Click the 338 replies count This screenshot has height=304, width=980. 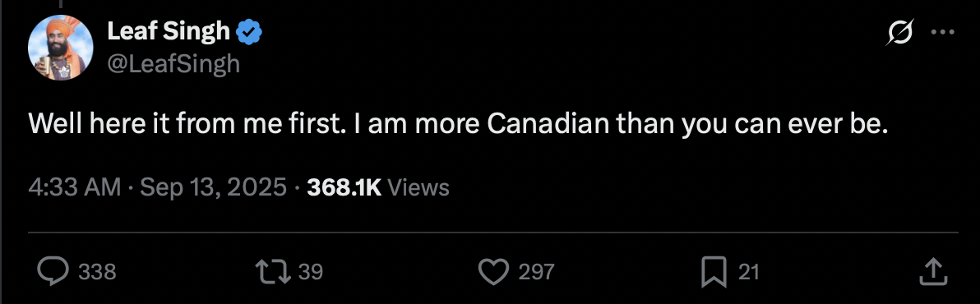click(x=98, y=272)
